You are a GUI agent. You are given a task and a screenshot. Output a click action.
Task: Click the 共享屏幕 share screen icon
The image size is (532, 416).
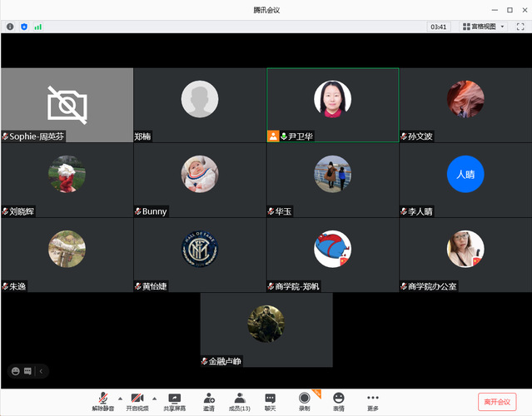pyautogui.click(x=174, y=400)
